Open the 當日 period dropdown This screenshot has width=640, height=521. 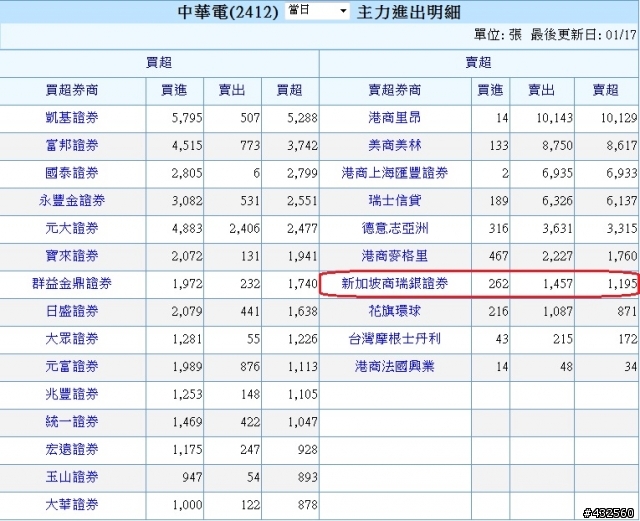(317, 11)
